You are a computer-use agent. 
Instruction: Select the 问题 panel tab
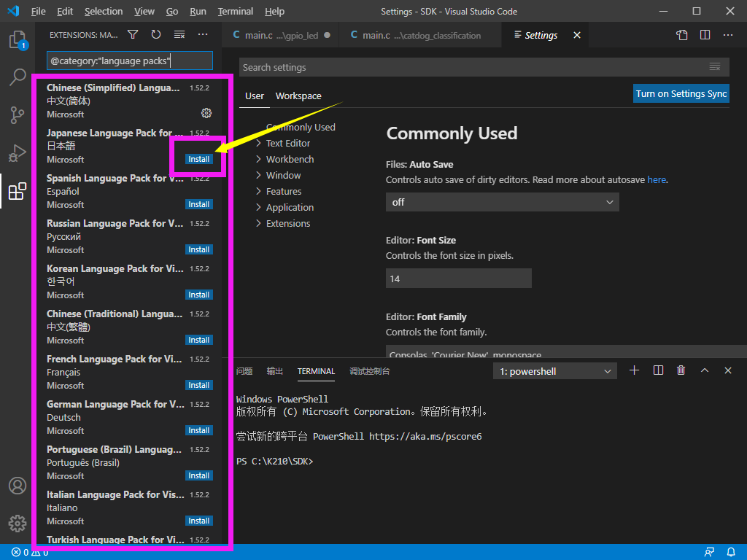pyautogui.click(x=244, y=371)
